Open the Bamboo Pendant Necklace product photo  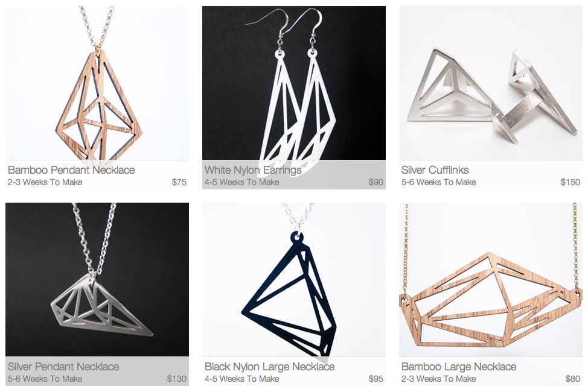[x=97, y=83]
